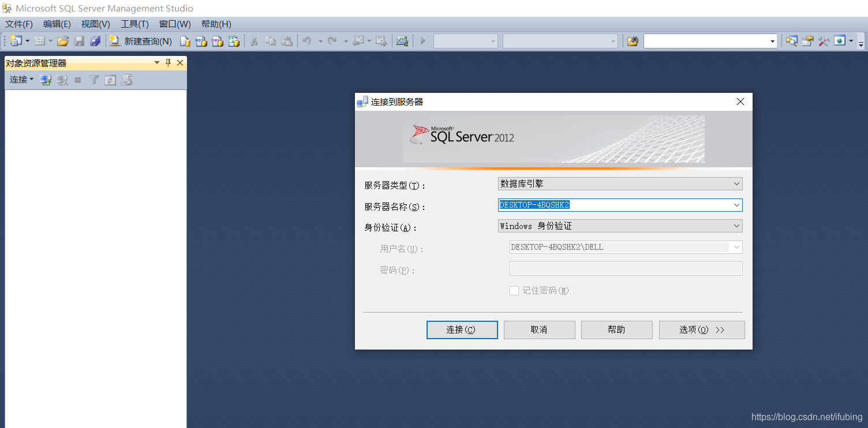Click the Analysis Services XMLA Query icon

(x=234, y=41)
